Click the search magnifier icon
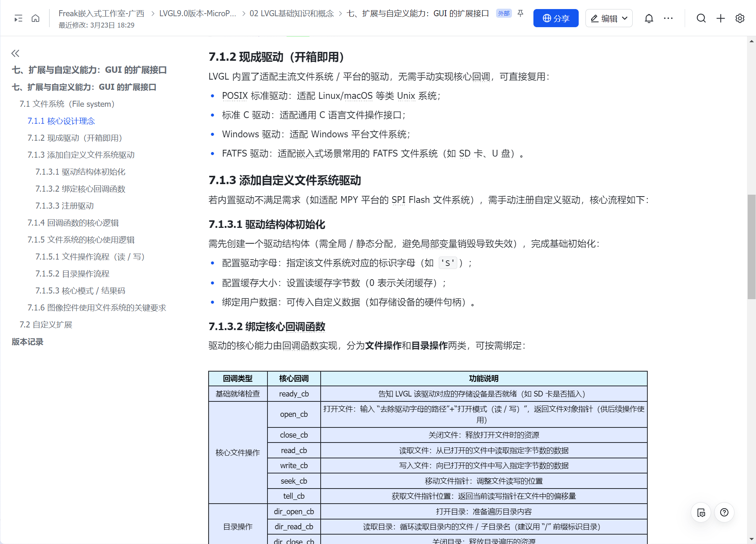The height and width of the screenshot is (544, 756). (701, 18)
